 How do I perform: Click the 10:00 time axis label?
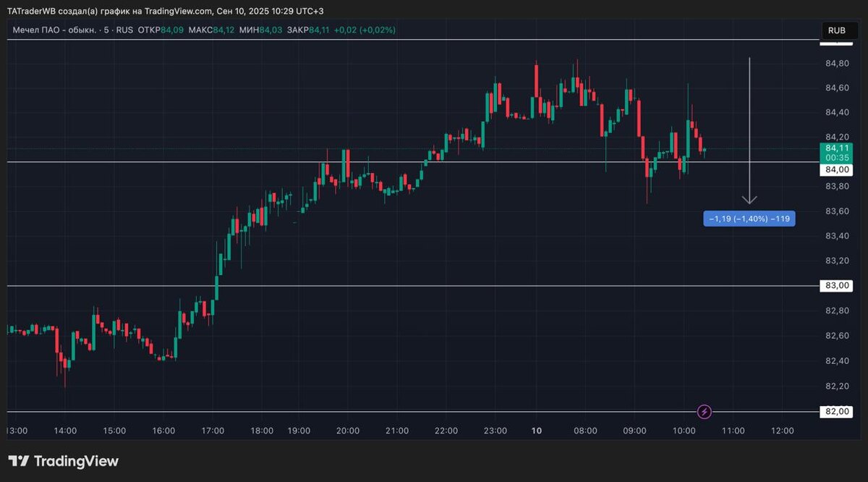[684, 431]
